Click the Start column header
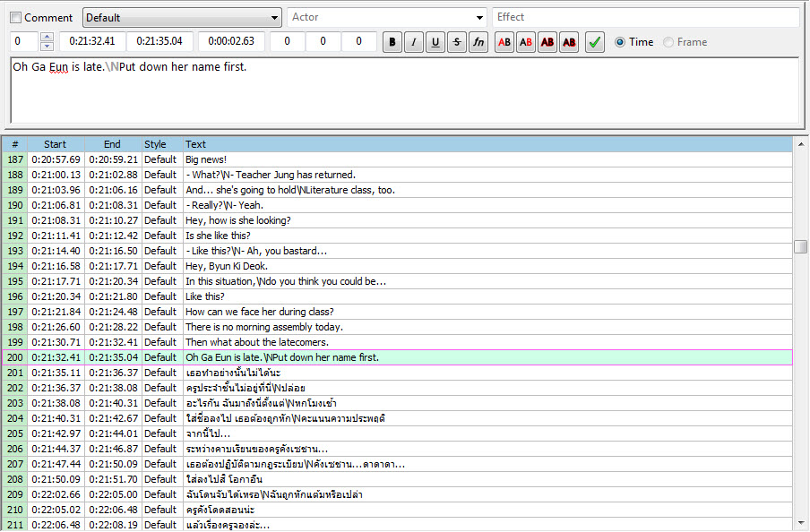 (x=56, y=144)
